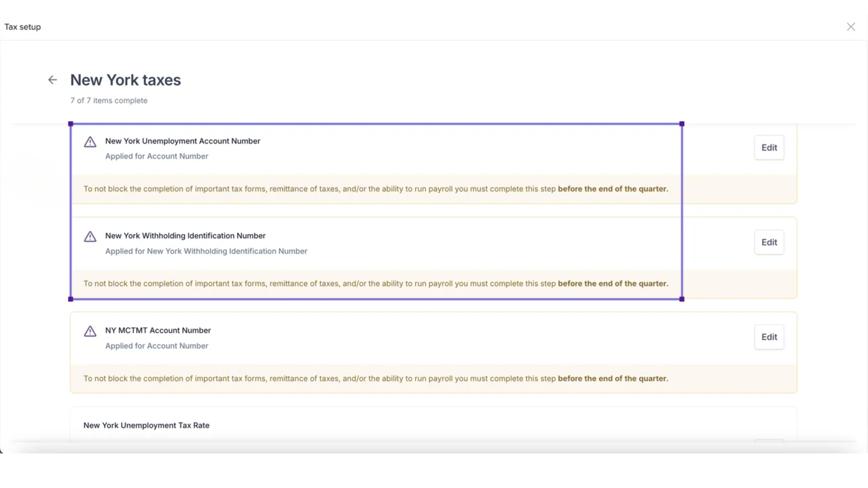This screenshot has height=488, width=868.
Task: Grab the top-left purple selection handle
Action: pos(70,124)
